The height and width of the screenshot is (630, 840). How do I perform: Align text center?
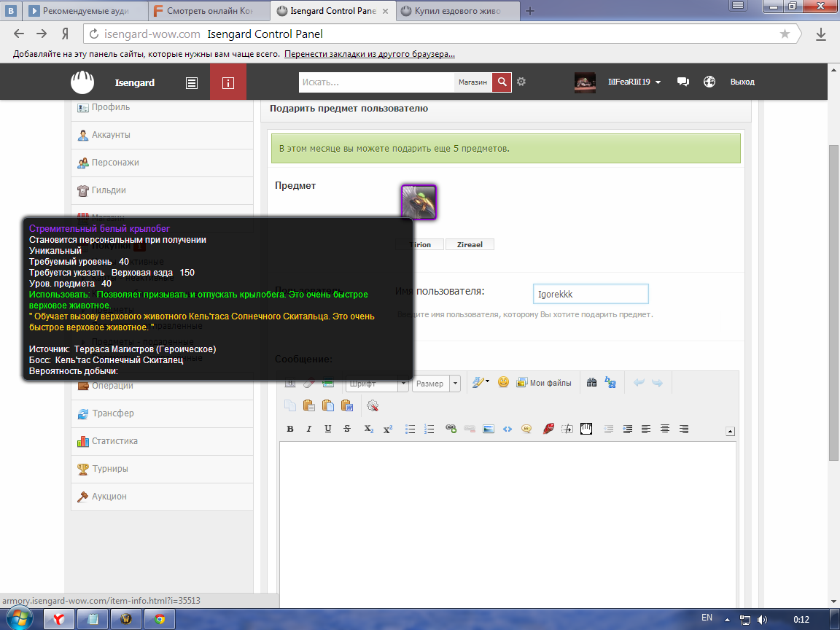665,429
